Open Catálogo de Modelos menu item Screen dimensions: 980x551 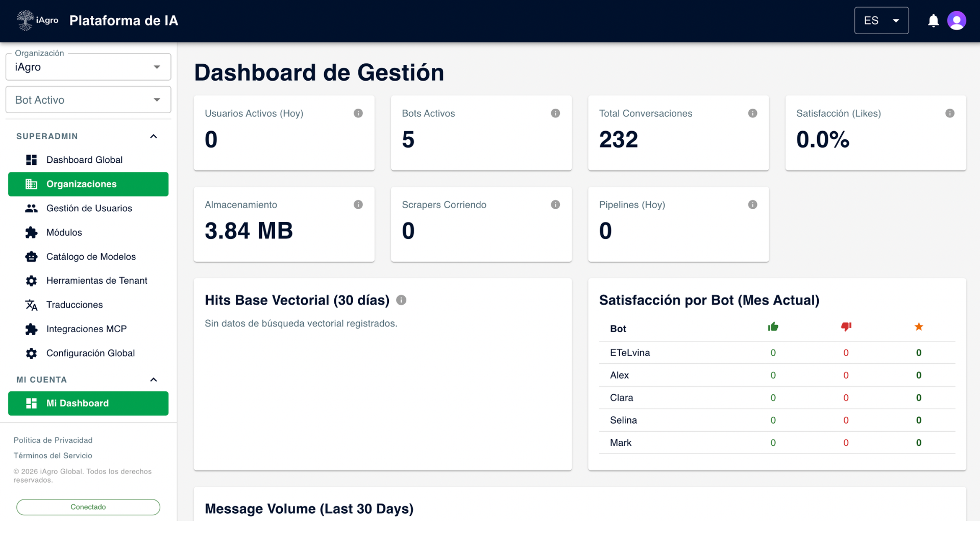pos(91,257)
